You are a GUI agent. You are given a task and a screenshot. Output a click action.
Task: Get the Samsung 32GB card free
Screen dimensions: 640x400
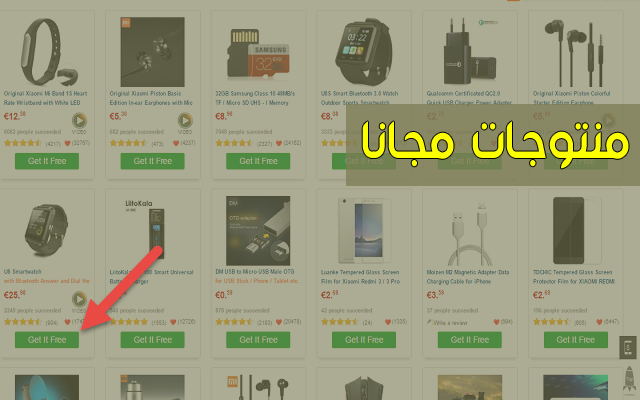(258, 161)
